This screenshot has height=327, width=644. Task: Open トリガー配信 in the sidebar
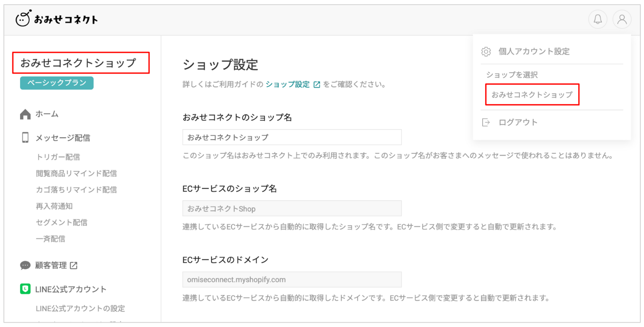coord(58,157)
